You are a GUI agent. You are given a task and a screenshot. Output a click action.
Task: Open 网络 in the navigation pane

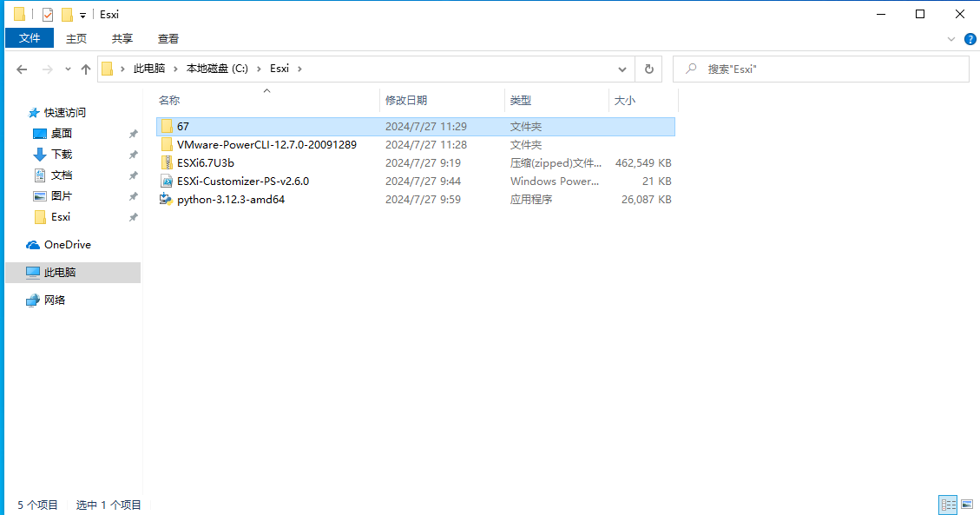(55, 300)
